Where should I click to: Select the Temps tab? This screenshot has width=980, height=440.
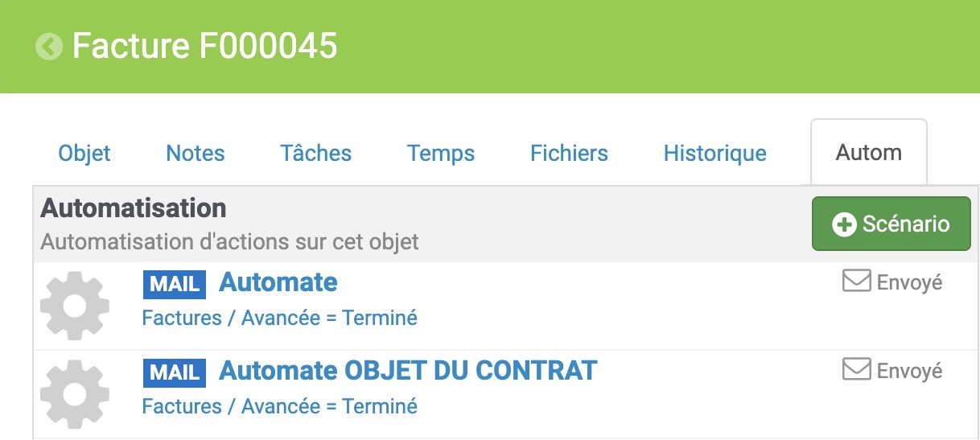click(441, 153)
